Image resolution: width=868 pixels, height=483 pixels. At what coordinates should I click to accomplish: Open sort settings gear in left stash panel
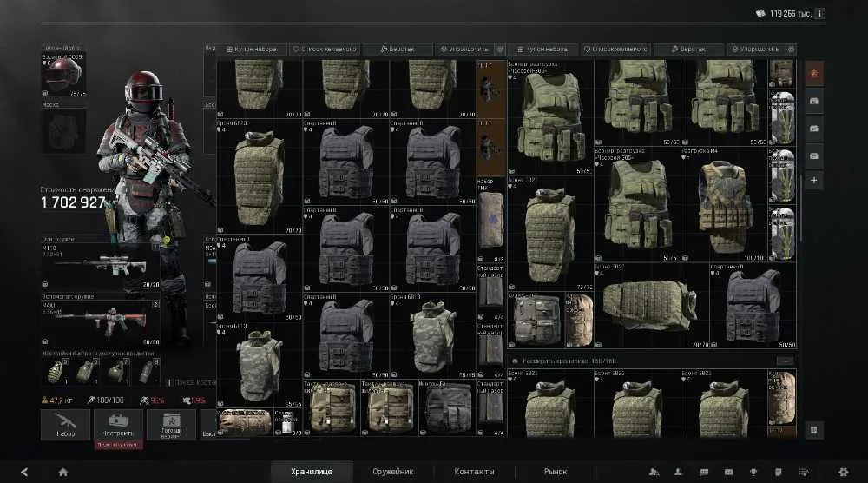coord(500,50)
